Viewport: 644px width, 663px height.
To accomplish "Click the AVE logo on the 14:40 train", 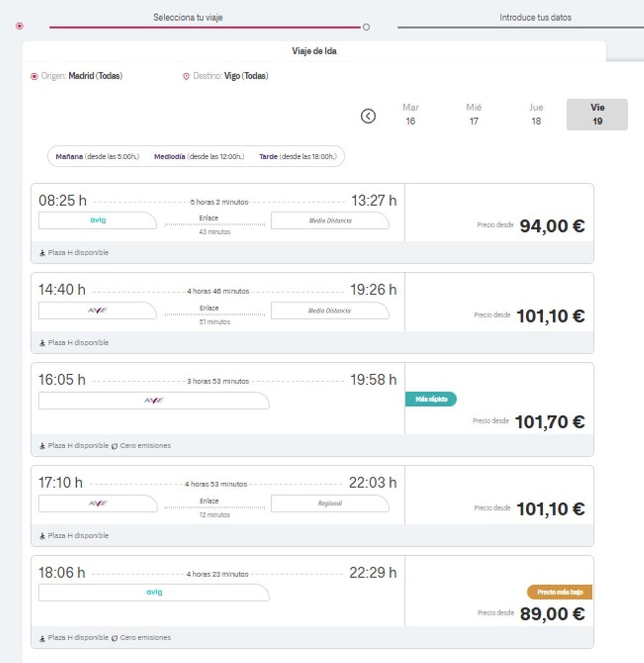I will pos(97,310).
